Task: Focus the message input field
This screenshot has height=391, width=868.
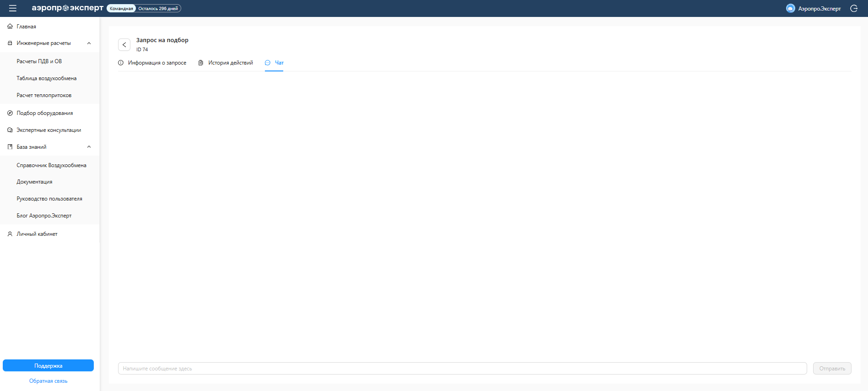Action: click(462, 369)
